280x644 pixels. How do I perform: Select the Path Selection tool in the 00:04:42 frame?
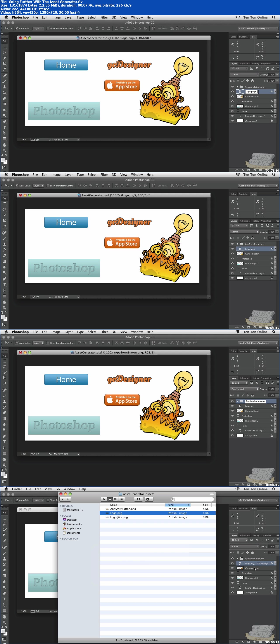point(4,448)
